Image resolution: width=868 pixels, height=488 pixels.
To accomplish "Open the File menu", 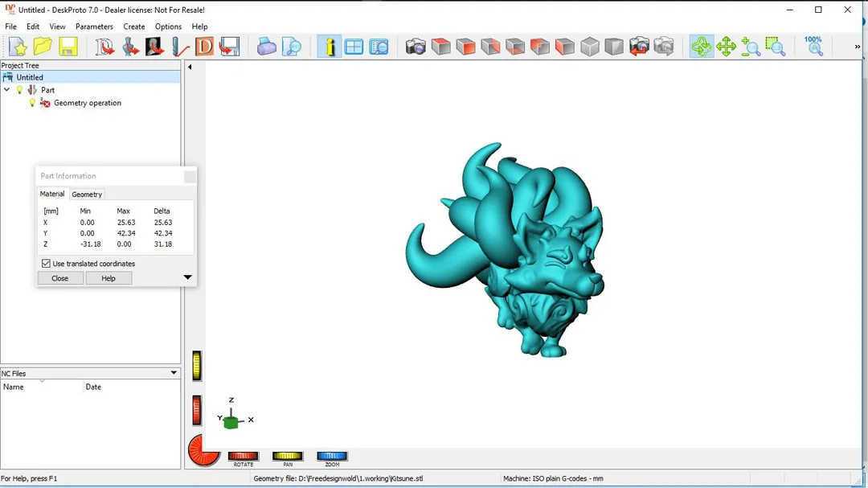I will [10, 27].
